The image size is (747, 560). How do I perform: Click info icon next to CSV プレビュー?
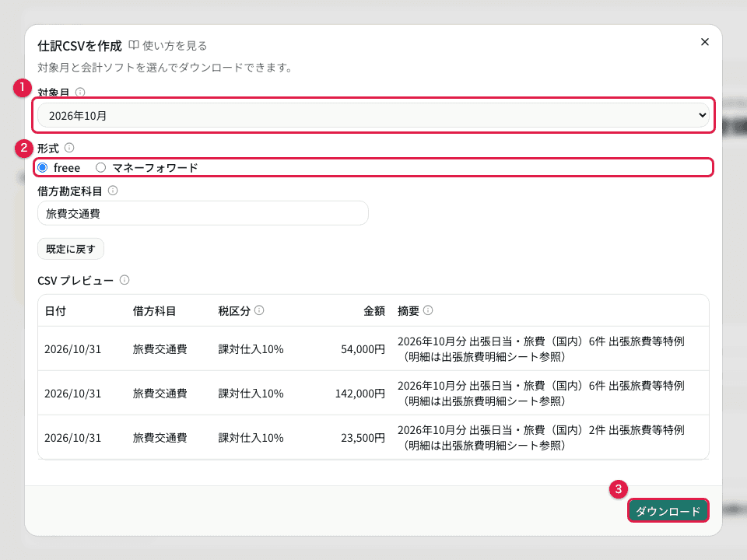click(x=124, y=280)
